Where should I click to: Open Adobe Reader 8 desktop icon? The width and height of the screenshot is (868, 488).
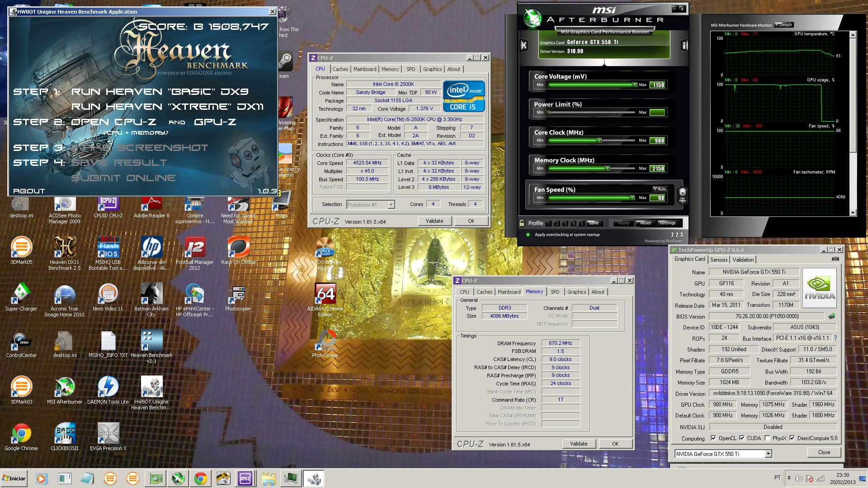(x=151, y=207)
